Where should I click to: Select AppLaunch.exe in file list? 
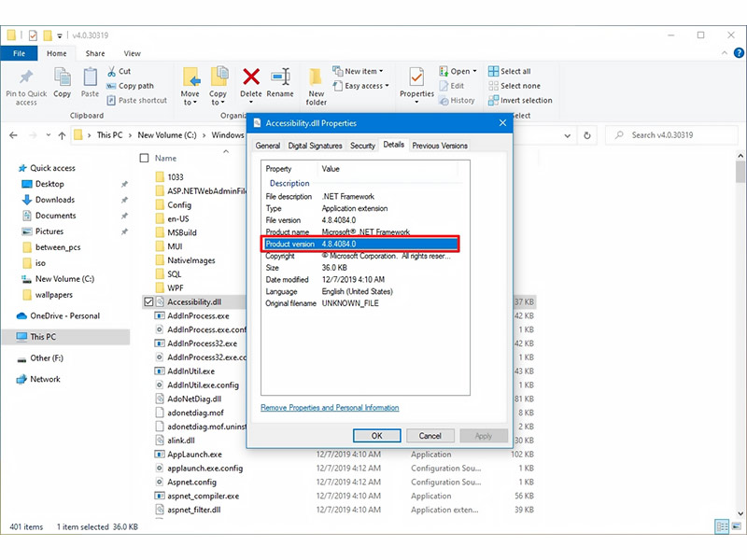tap(194, 455)
